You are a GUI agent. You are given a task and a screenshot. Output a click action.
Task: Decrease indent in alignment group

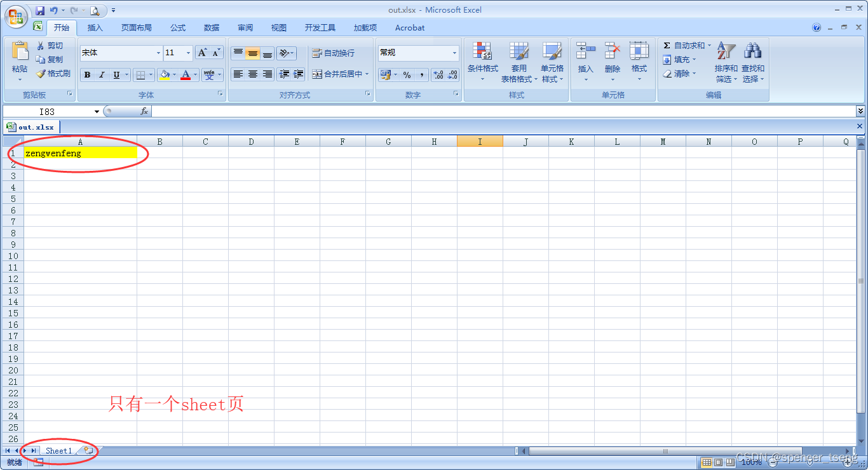pyautogui.click(x=284, y=74)
